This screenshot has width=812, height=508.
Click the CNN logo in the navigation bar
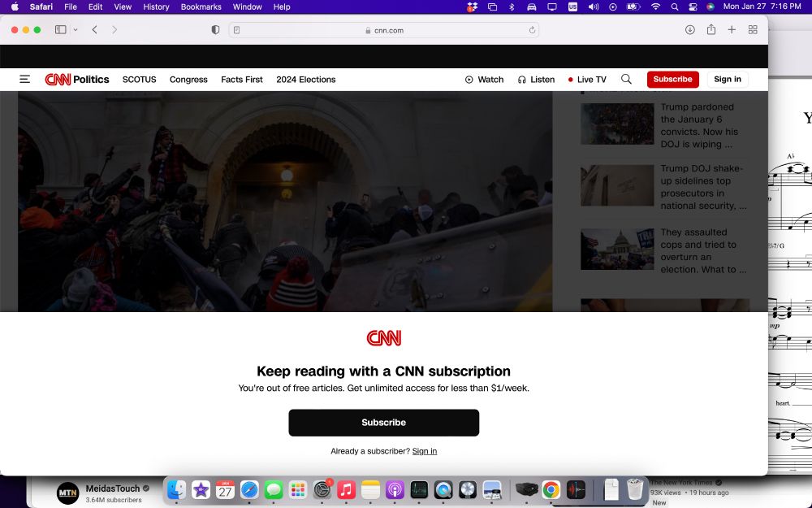58,80
